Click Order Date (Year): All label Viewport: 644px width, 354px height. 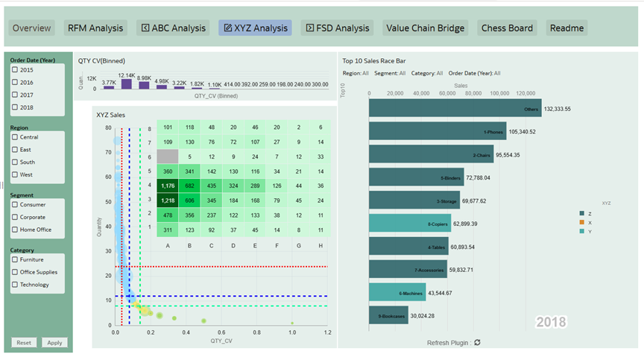474,73
